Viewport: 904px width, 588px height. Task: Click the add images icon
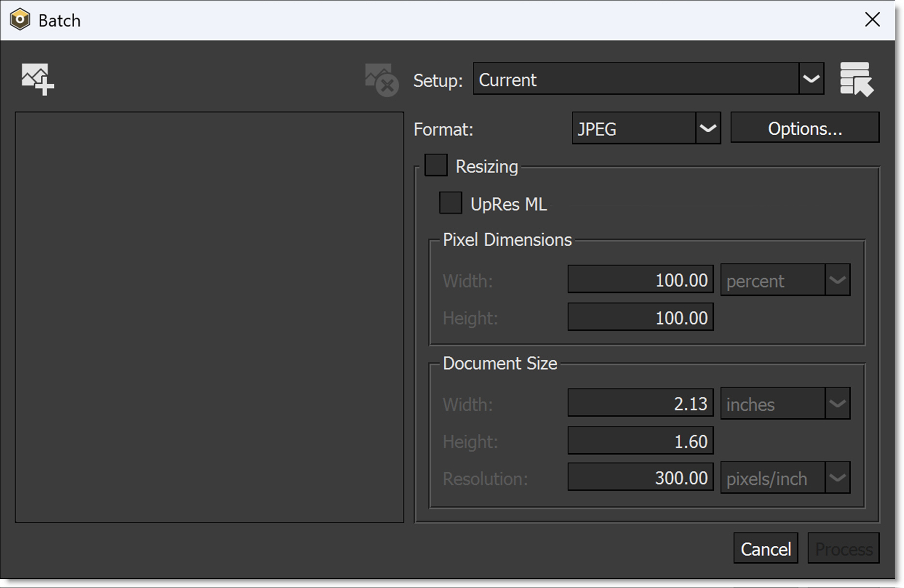pyautogui.click(x=37, y=79)
